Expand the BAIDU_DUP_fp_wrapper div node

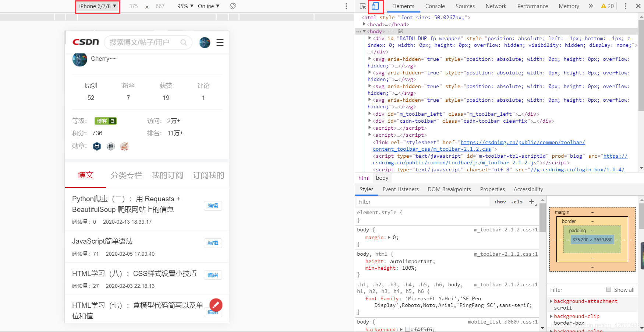[x=370, y=38]
